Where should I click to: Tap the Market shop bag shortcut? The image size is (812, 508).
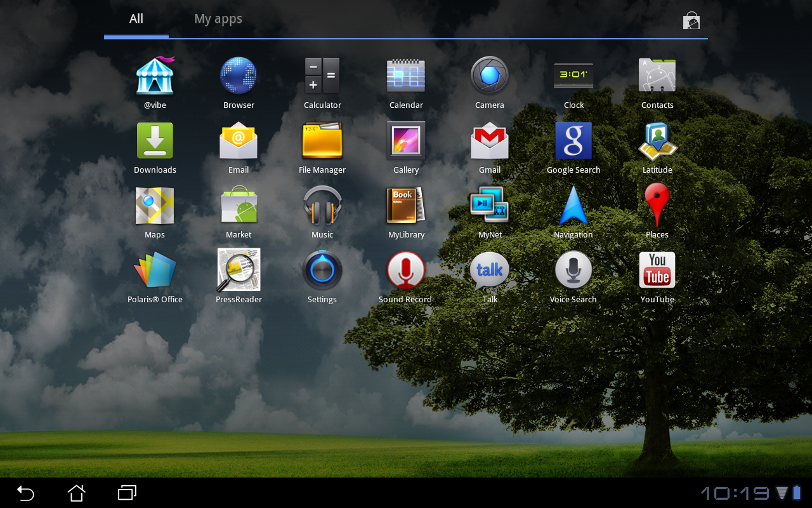click(691, 22)
